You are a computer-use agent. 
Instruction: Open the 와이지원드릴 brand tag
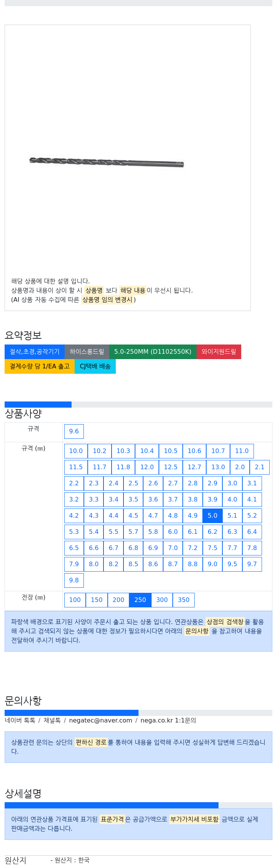tap(219, 352)
